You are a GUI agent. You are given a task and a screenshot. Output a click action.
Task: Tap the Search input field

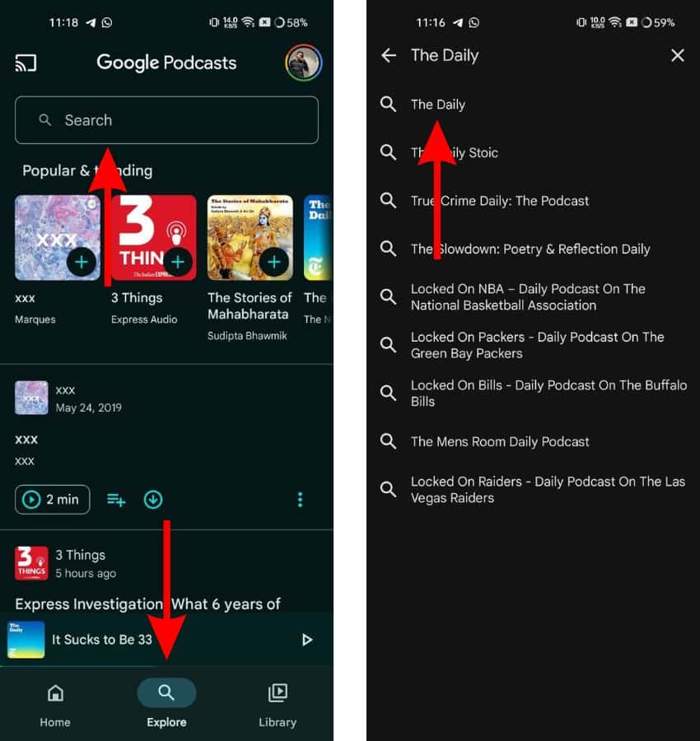point(166,120)
